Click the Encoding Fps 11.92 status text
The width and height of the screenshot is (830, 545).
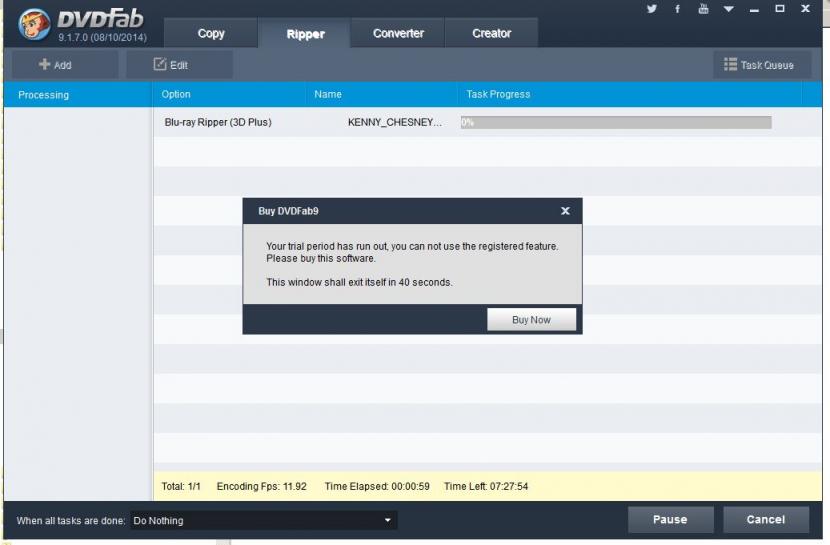261,486
